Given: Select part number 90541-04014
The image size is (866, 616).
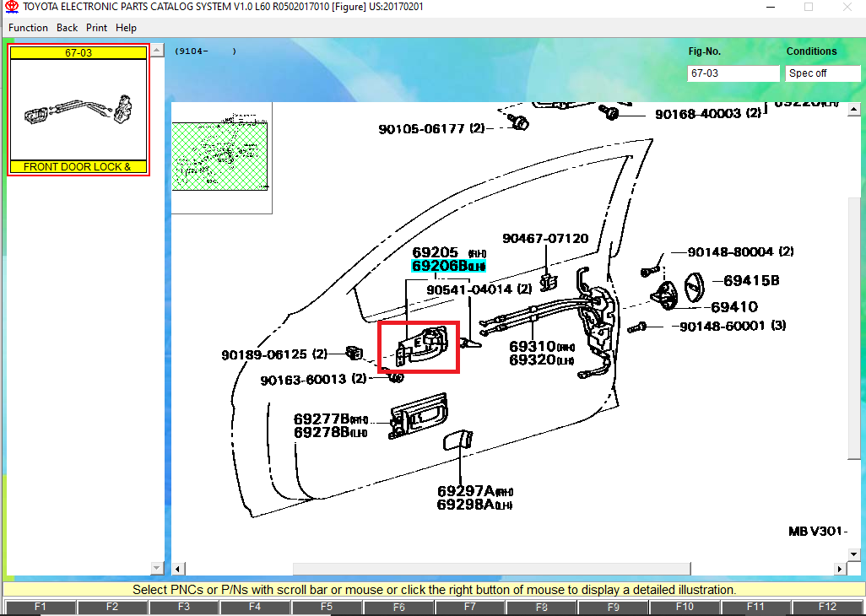Looking at the screenshot, I should (479, 289).
